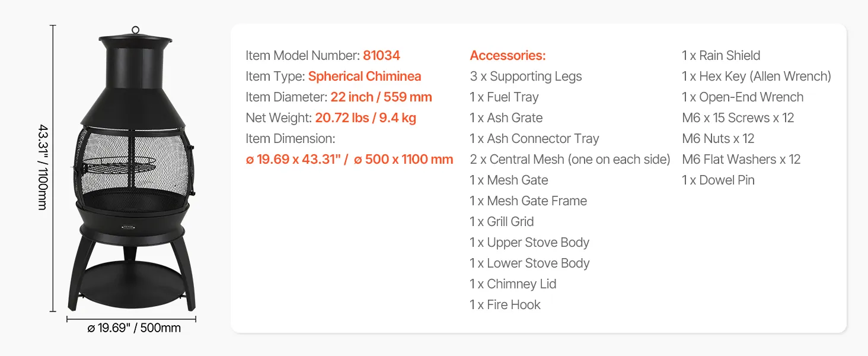Select model number 81034
The image size is (868, 356).
[x=381, y=56]
